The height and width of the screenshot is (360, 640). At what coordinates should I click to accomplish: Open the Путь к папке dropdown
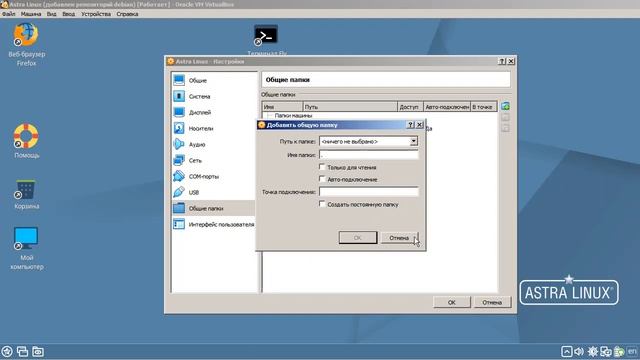click(413, 141)
